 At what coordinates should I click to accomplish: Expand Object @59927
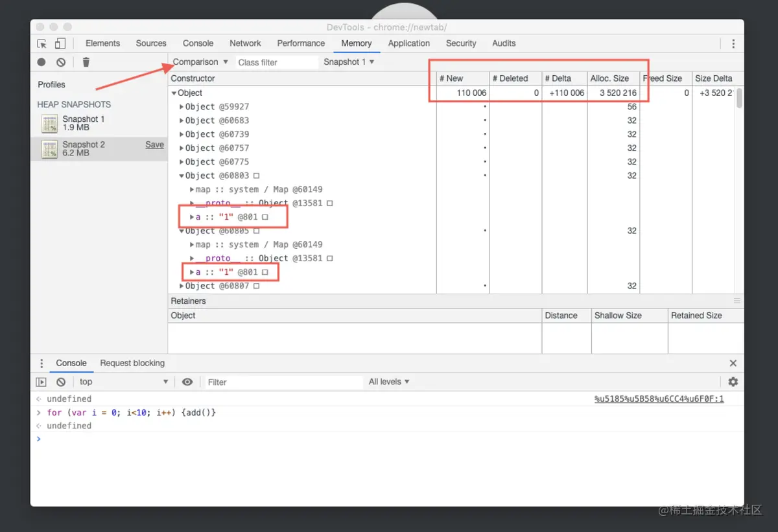(x=182, y=107)
